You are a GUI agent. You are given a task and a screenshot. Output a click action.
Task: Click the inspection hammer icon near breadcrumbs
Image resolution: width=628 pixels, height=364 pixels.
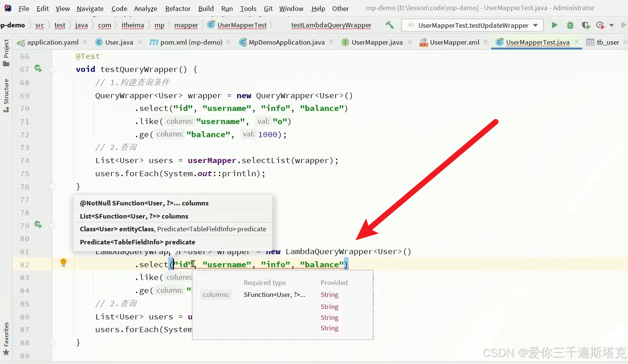[x=390, y=25]
